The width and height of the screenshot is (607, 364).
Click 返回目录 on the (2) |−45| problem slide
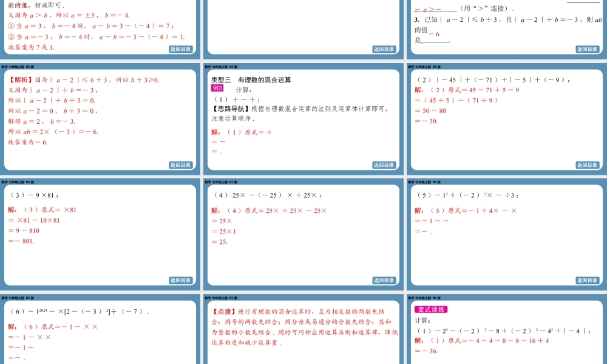tap(587, 165)
